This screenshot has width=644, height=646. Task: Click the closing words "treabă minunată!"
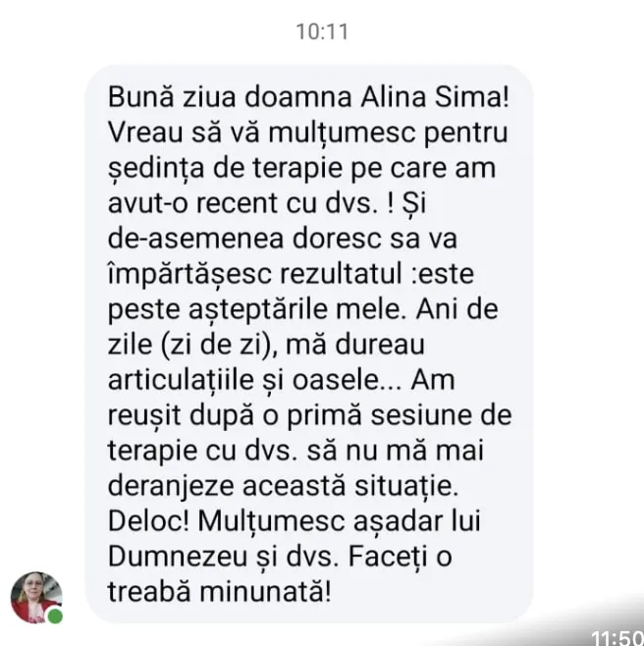pyautogui.click(x=220, y=592)
